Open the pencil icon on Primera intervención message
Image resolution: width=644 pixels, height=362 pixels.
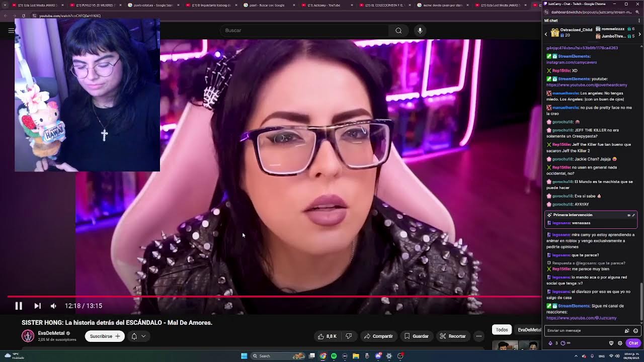click(633, 215)
